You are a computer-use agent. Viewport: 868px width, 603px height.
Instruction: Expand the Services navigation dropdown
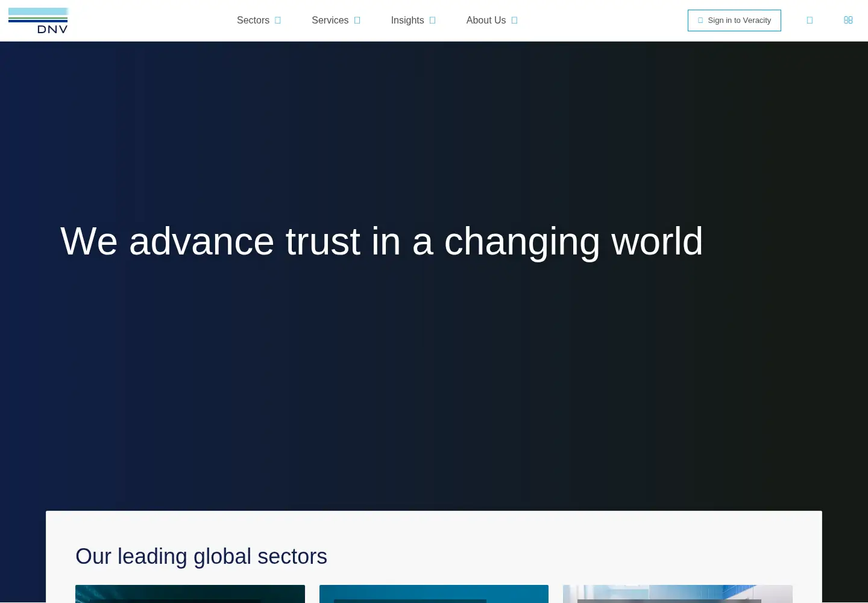336,21
